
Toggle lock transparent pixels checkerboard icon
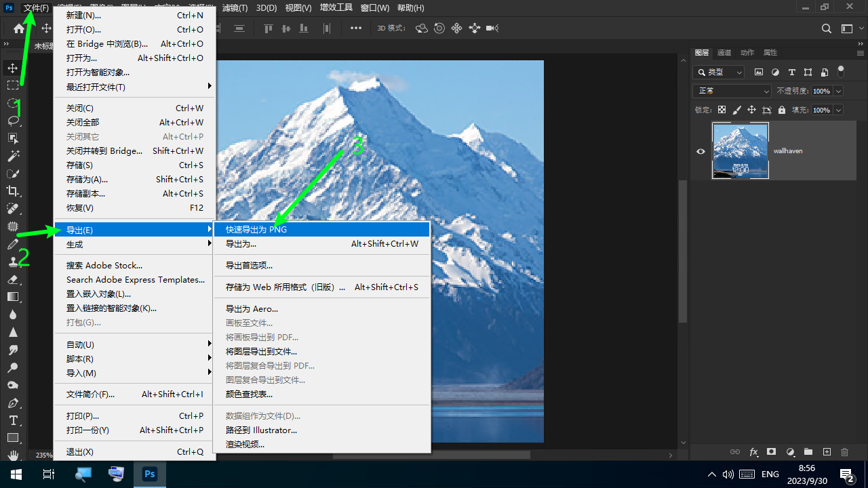click(x=722, y=110)
